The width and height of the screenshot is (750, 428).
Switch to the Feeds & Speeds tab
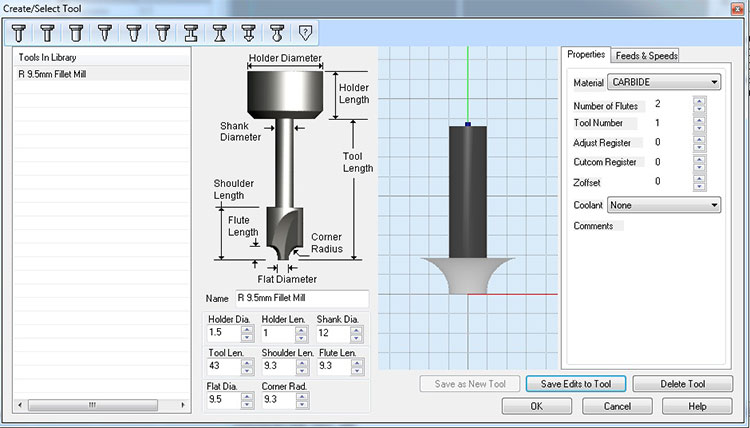pyautogui.click(x=646, y=55)
